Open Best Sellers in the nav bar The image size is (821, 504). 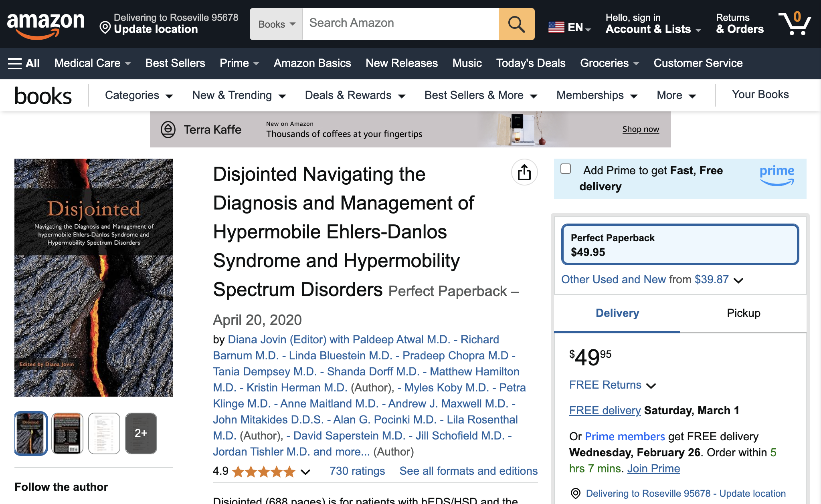click(x=175, y=63)
